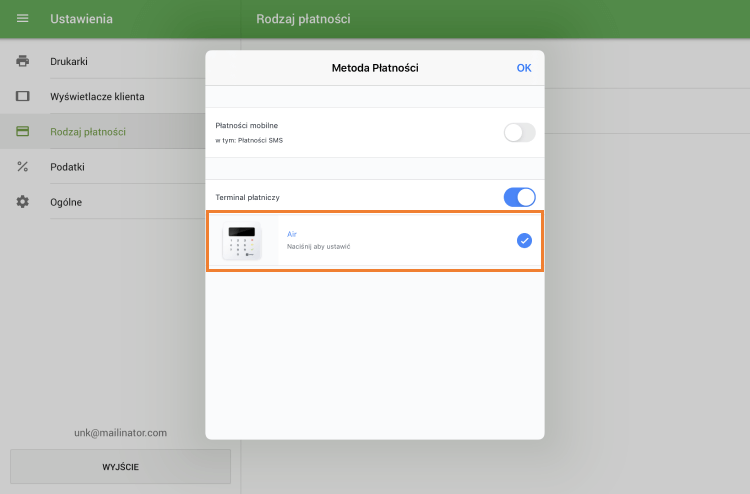Disable the Terminal płatniczy toggle
This screenshot has width=750, height=494.
[x=519, y=197]
